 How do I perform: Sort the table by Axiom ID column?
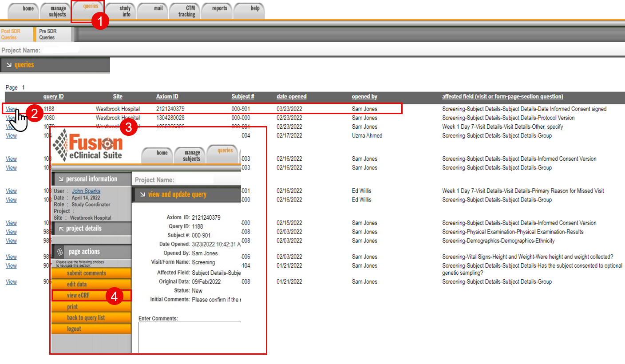tap(167, 96)
